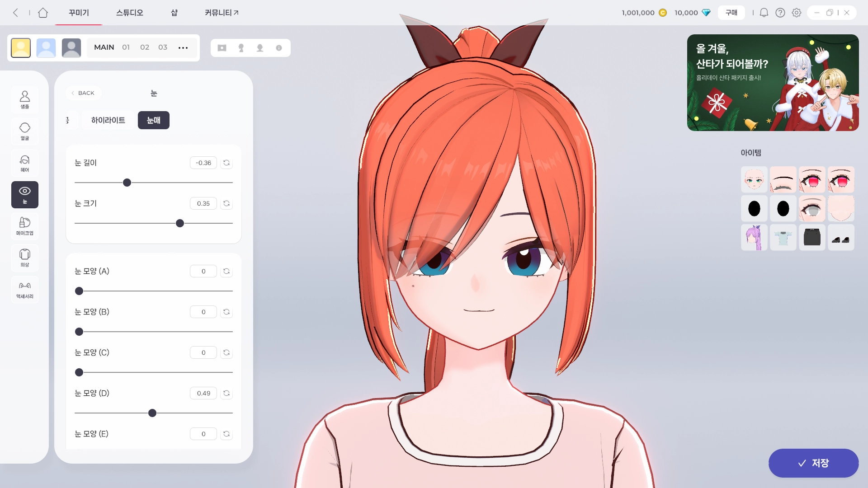Reset the 눈 길이 value

click(226, 163)
